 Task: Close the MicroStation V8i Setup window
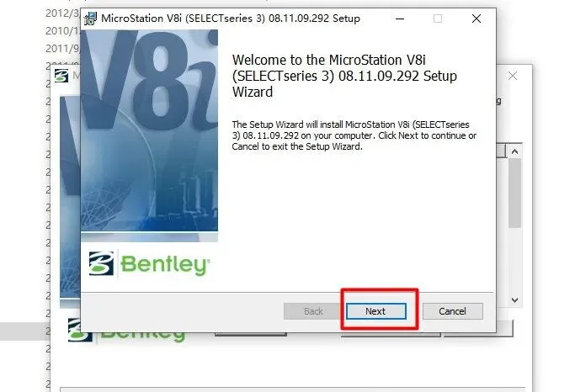pos(476,19)
